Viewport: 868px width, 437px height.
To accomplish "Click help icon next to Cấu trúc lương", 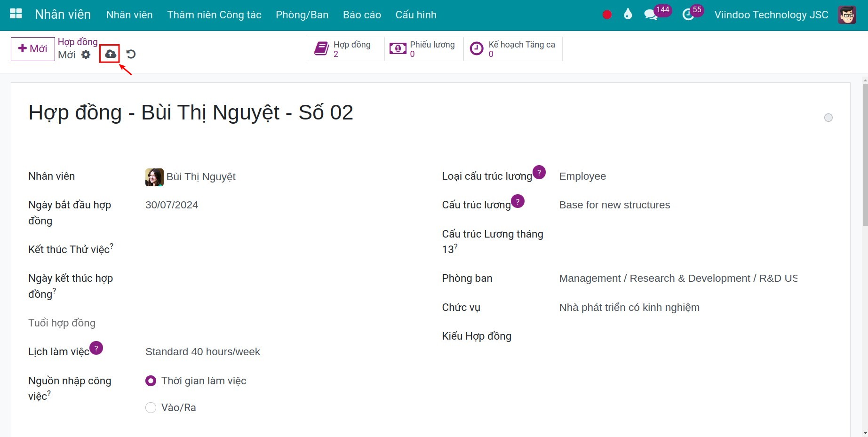I will [x=518, y=201].
